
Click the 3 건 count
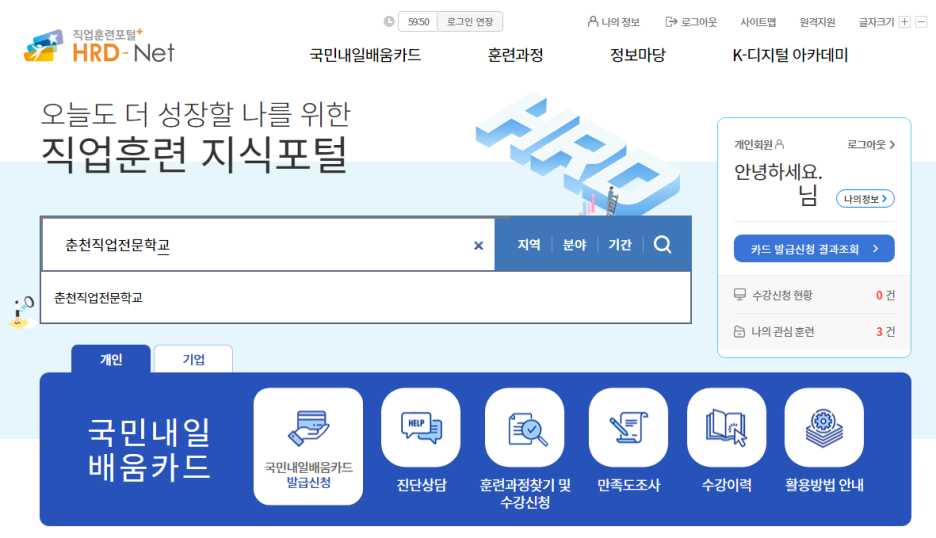(x=885, y=331)
